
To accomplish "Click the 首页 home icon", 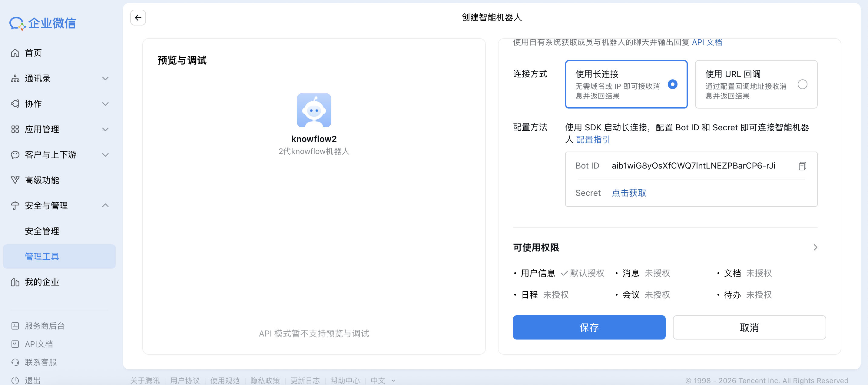I will pyautogui.click(x=15, y=53).
